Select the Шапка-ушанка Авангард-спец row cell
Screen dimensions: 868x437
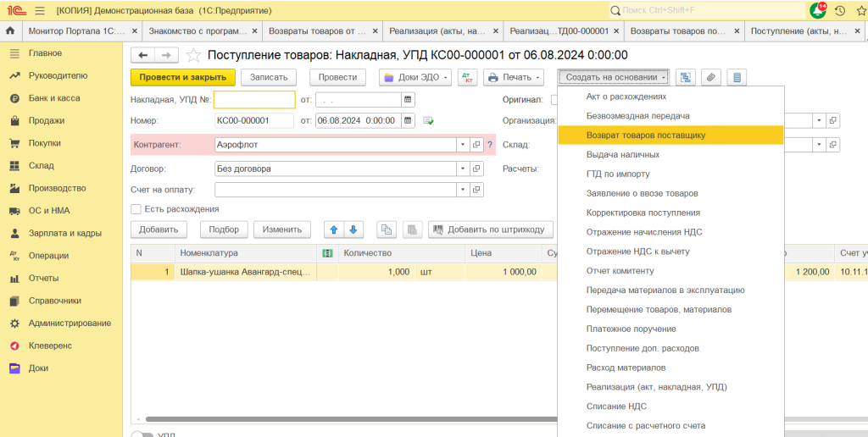[246, 272]
